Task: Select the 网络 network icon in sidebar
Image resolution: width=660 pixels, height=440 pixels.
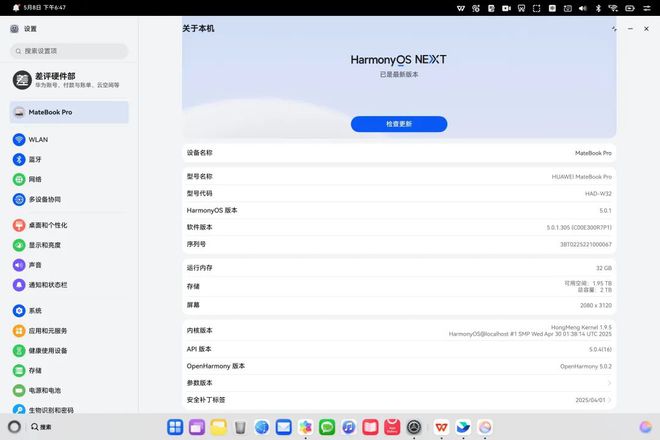Action: (x=19, y=179)
